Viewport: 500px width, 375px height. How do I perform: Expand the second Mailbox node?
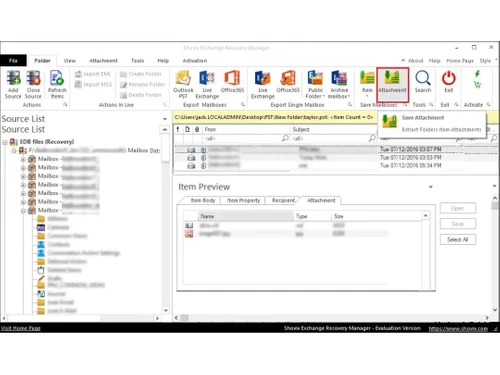pos(23,168)
